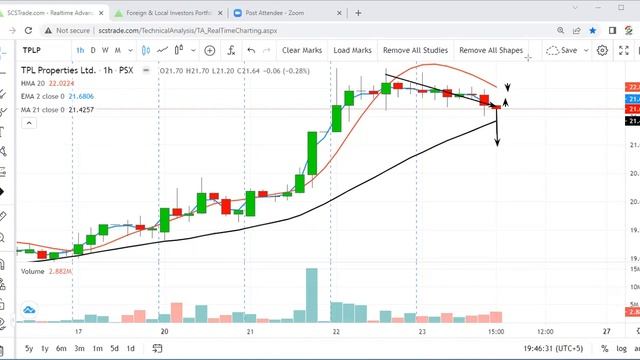Select the 5d date range
This screenshot has width=640, height=360.
(114, 349)
